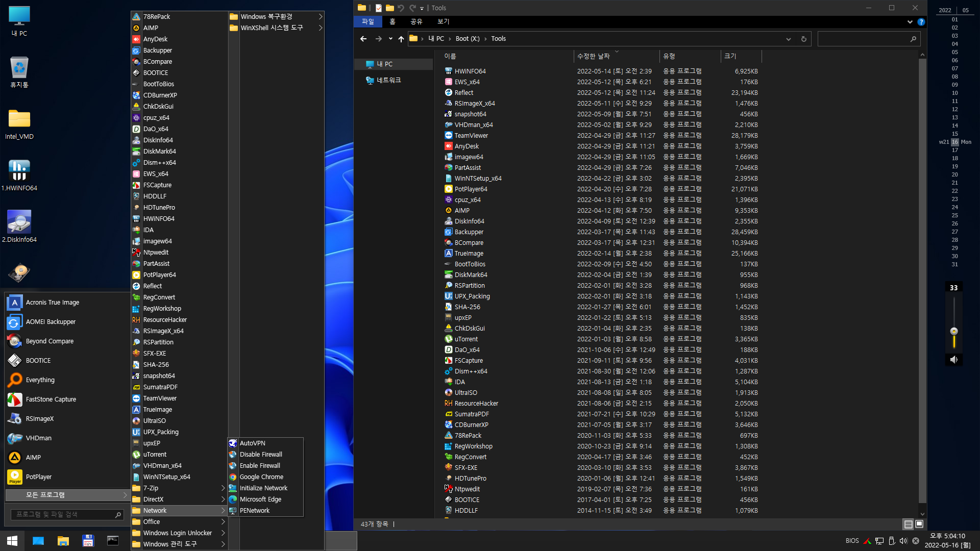This screenshot has height=551, width=980.
Task: Open address bar history dropdown
Action: [789, 39]
